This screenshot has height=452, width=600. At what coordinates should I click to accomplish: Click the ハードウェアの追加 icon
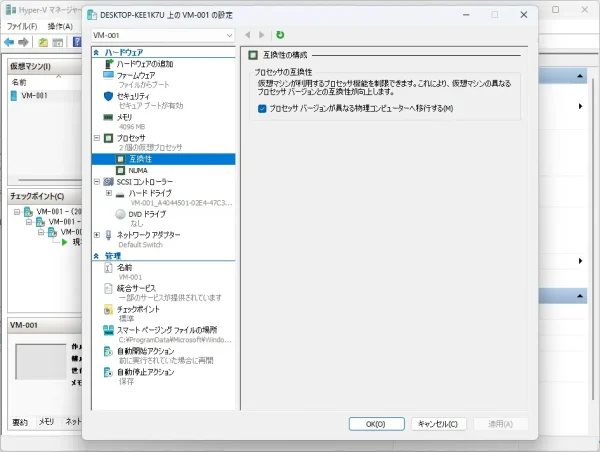pyautogui.click(x=109, y=64)
